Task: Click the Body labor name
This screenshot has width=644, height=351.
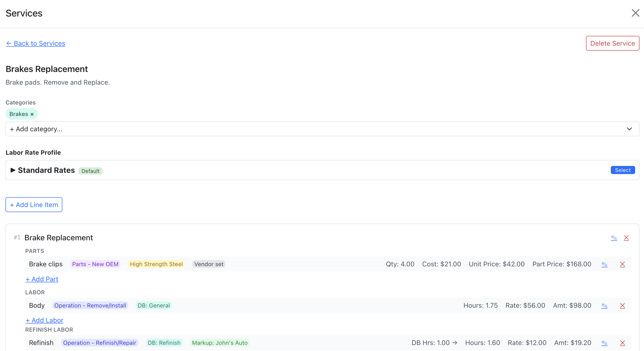Action: click(x=37, y=306)
